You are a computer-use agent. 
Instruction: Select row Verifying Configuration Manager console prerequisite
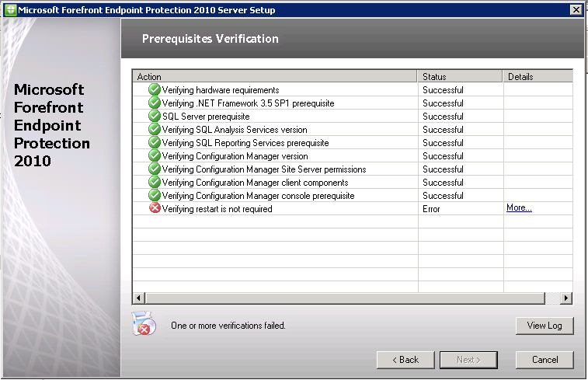click(x=353, y=195)
